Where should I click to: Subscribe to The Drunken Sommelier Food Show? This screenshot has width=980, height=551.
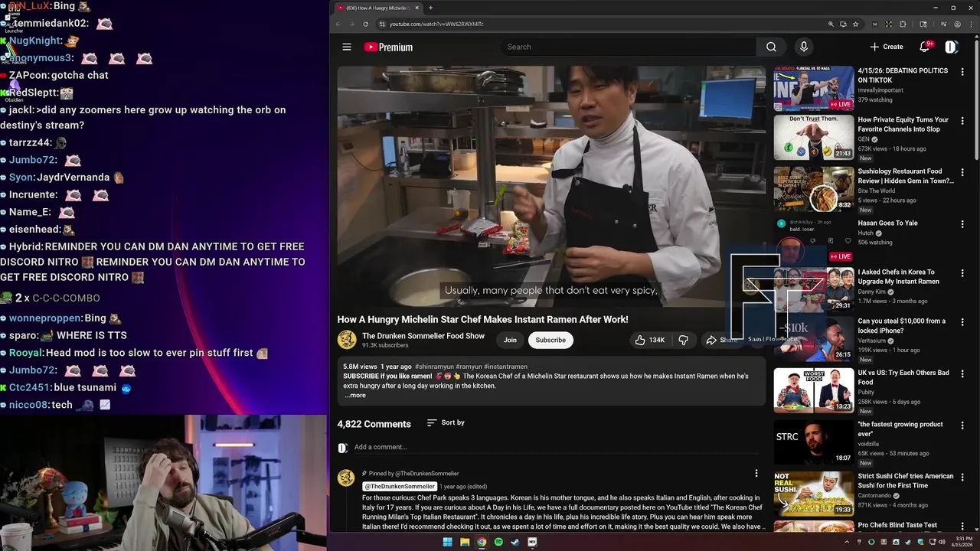[x=550, y=340]
